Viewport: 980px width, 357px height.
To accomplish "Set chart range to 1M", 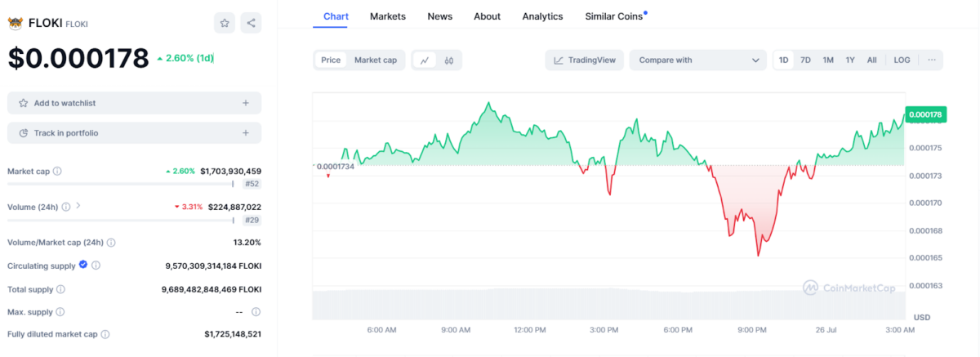I will coord(828,60).
